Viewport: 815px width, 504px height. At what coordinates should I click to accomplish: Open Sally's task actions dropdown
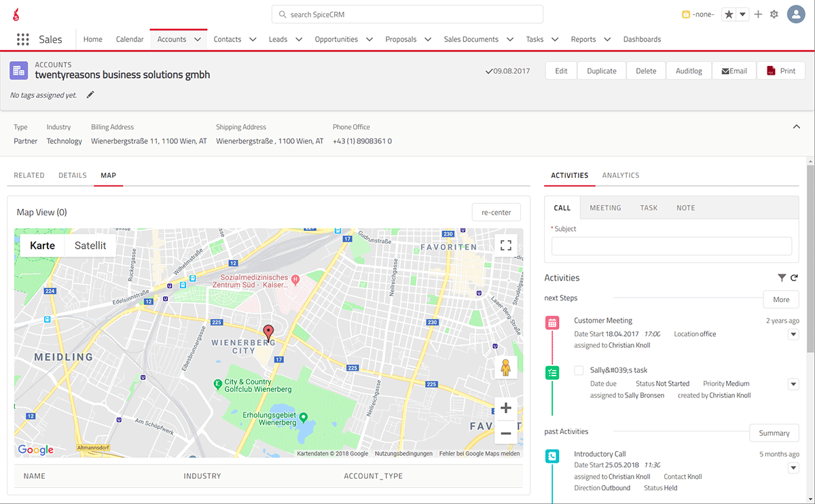793,384
